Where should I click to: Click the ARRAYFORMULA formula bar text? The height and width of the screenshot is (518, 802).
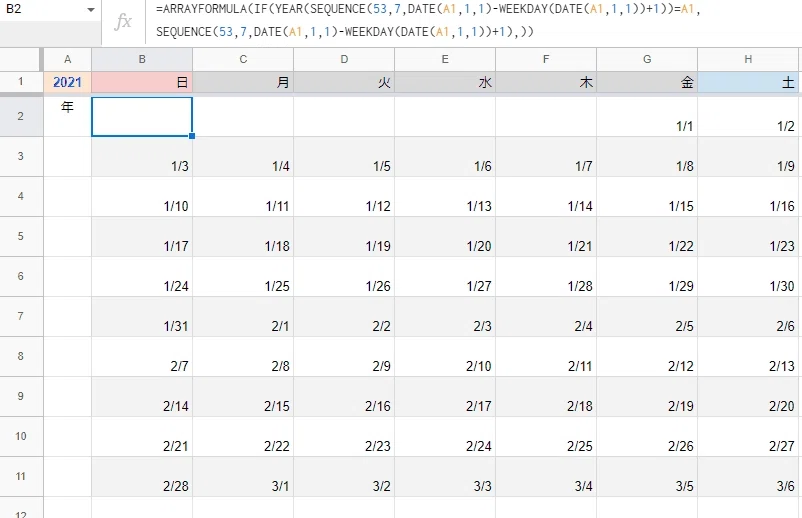point(428,20)
